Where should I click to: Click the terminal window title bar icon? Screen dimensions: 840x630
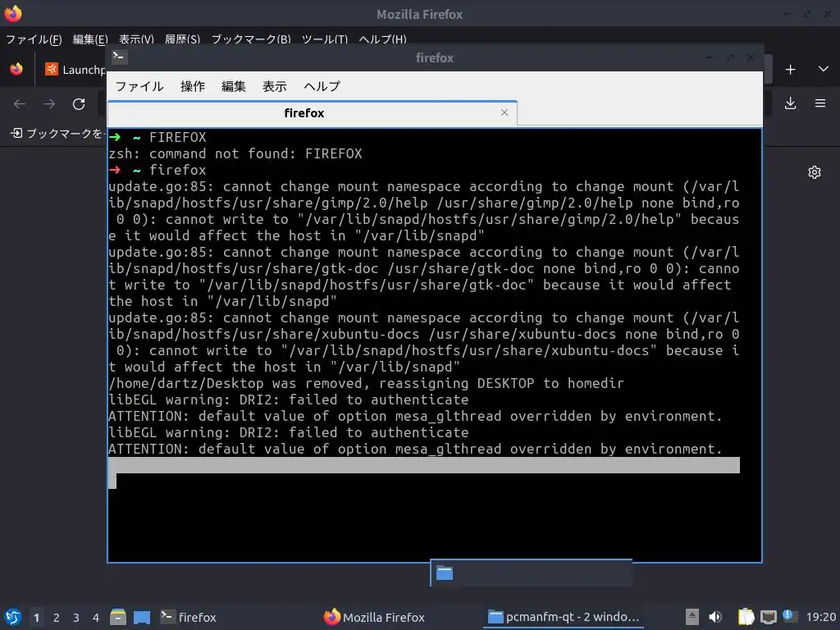coord(119,57)
